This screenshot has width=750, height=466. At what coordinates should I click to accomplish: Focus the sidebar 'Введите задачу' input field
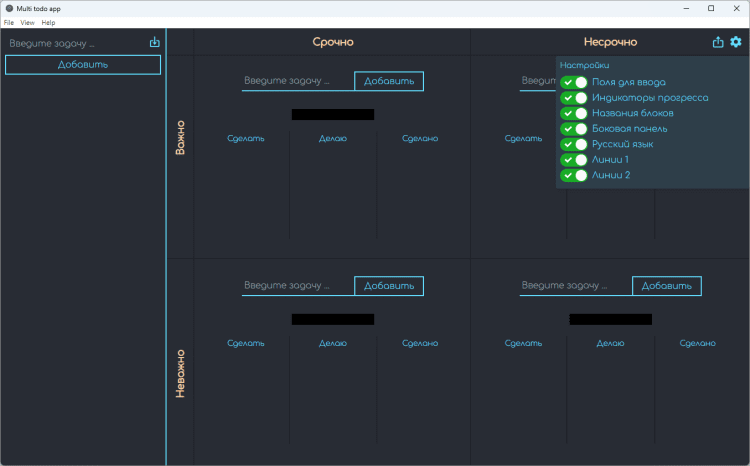(75, 44)
